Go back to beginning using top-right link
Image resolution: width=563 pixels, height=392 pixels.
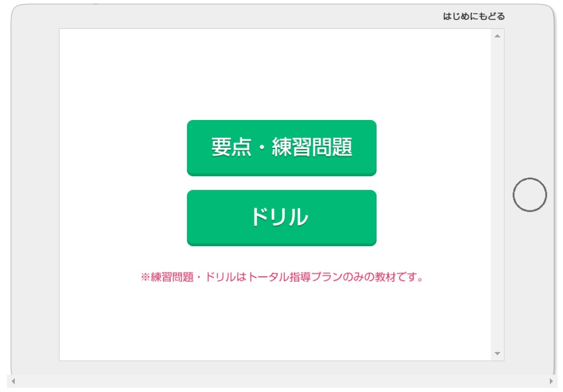(473, 16)
